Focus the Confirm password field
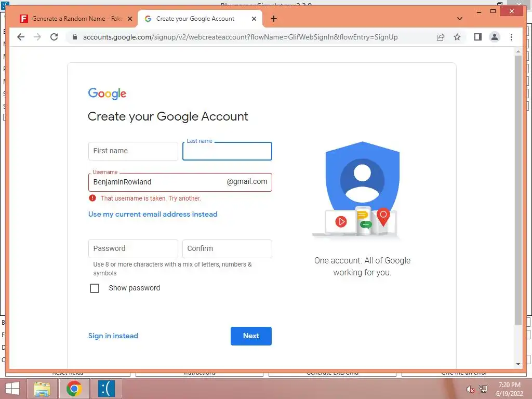The width and height of the screenshot is (532, 399). (x=228, y=249)
